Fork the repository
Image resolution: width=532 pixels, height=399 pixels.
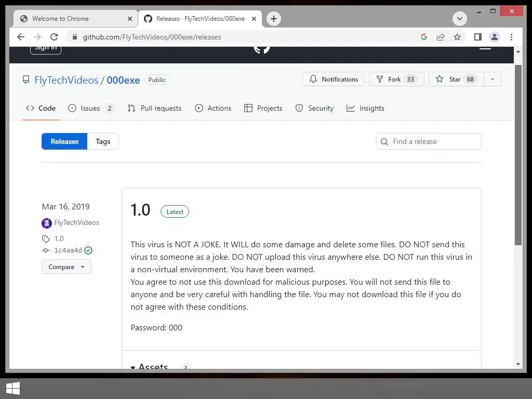pyautogui.click(x=396, y=79)
